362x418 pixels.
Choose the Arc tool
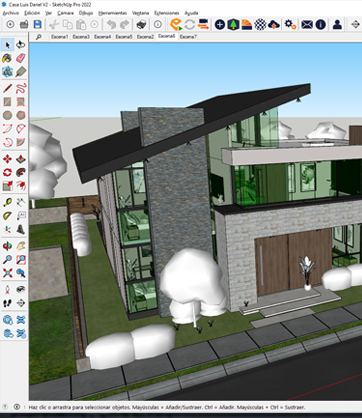8,129
